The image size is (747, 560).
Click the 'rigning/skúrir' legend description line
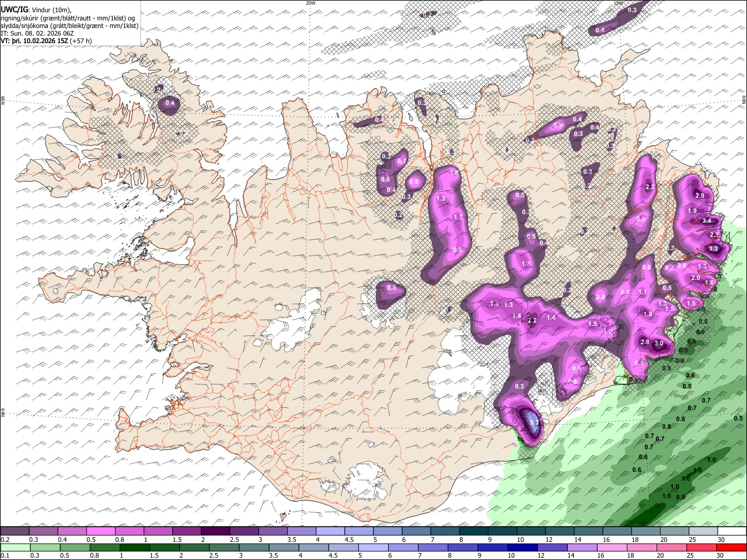pos(68,17)
